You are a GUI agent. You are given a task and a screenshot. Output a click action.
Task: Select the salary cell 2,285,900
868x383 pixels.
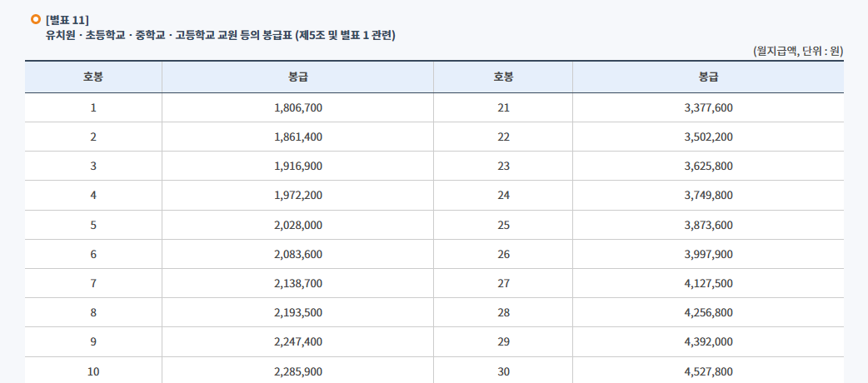(298, 371)
